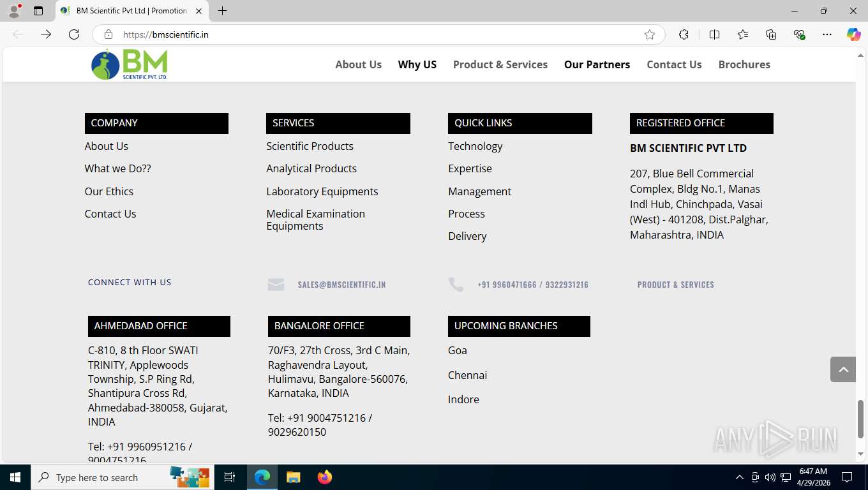This screenshot has width=868, height=490.
Task: Click the site info lock icon
Action: pyautogui.click(x=108, y=34)
